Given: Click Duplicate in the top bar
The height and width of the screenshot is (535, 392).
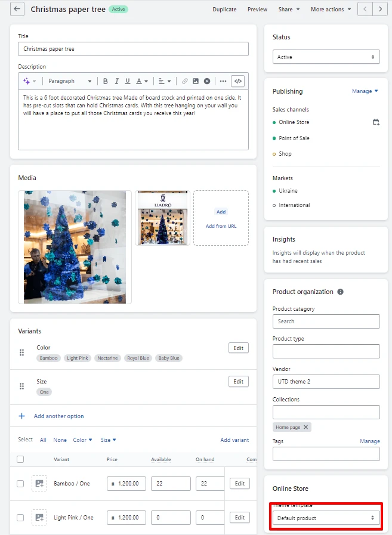Looking at the screenshot, I should click(224, 9).
